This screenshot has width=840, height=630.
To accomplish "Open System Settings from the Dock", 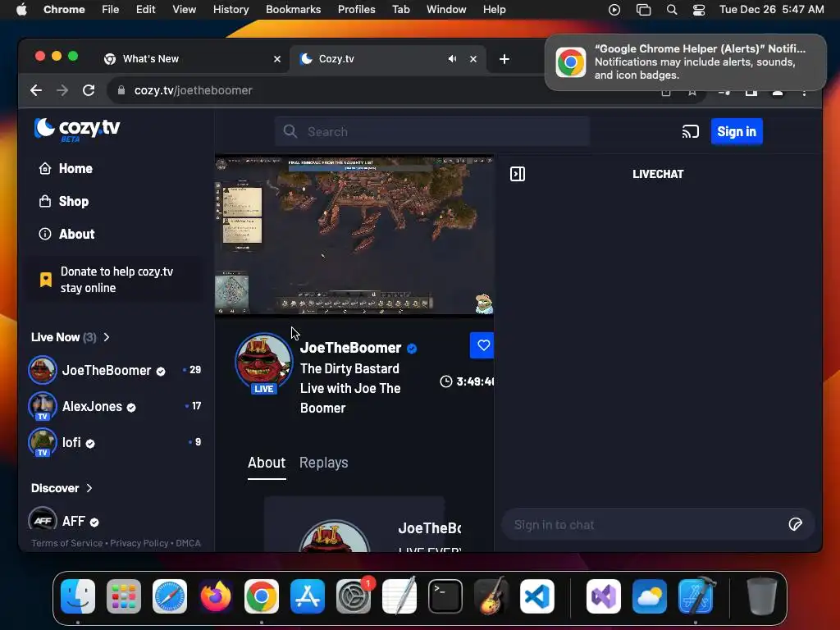I will 354,596.
